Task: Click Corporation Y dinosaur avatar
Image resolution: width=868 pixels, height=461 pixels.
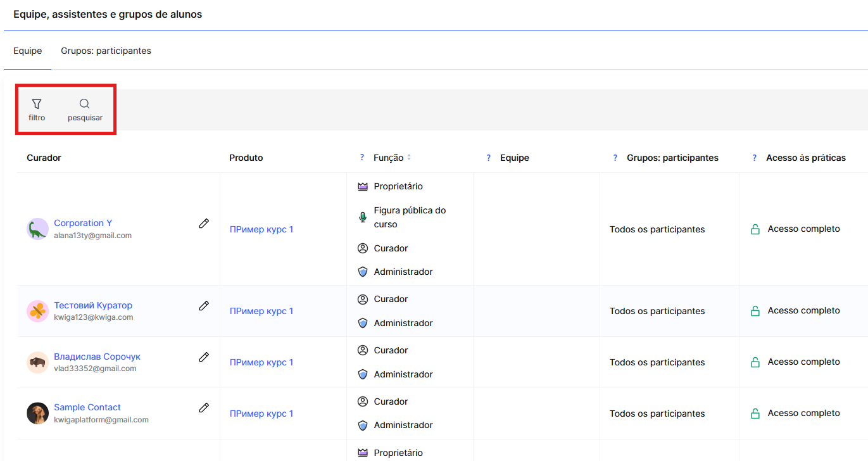Action: pos(37,229)
